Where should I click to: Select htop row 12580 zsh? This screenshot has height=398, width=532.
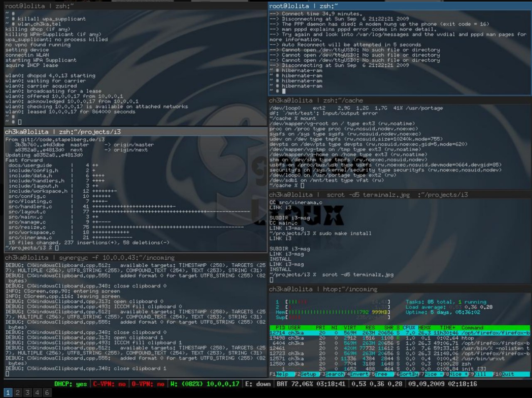(x=400, y=364)
